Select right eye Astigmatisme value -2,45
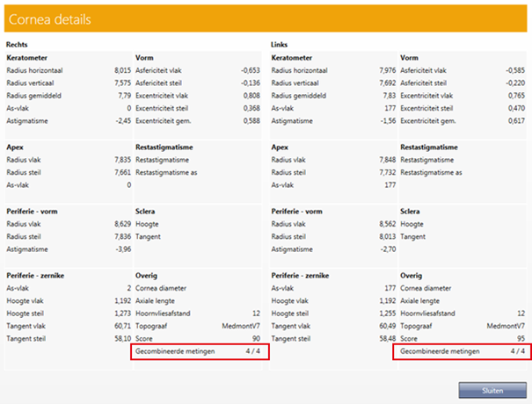The image size is (532, 404). click(121, 121)
